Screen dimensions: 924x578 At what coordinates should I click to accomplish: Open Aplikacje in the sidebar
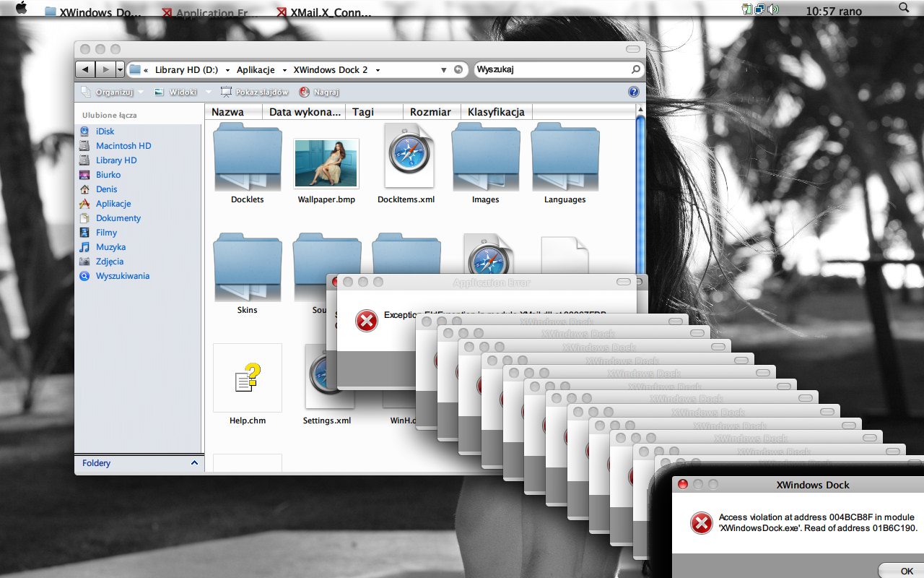coord(113,204)
